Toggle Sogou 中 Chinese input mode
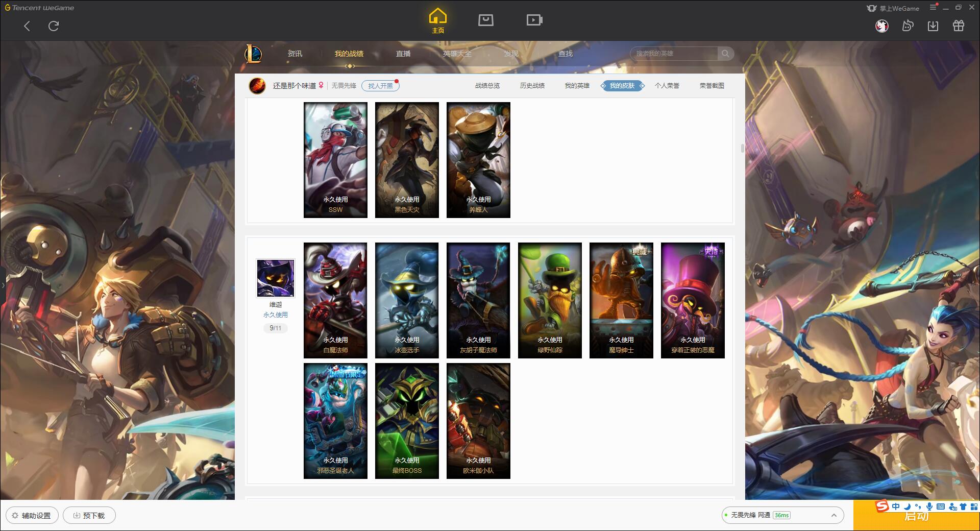 (896, 506)
